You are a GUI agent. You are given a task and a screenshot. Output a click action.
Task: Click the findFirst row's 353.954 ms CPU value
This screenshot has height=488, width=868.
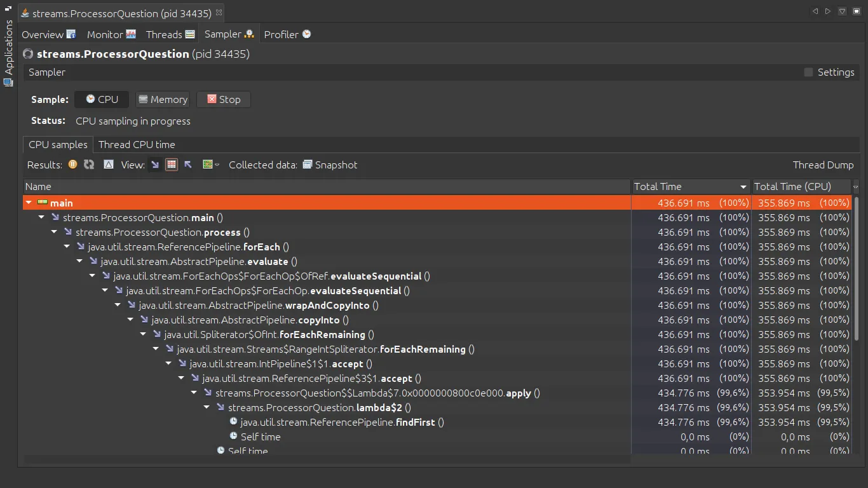click(784, 422)
